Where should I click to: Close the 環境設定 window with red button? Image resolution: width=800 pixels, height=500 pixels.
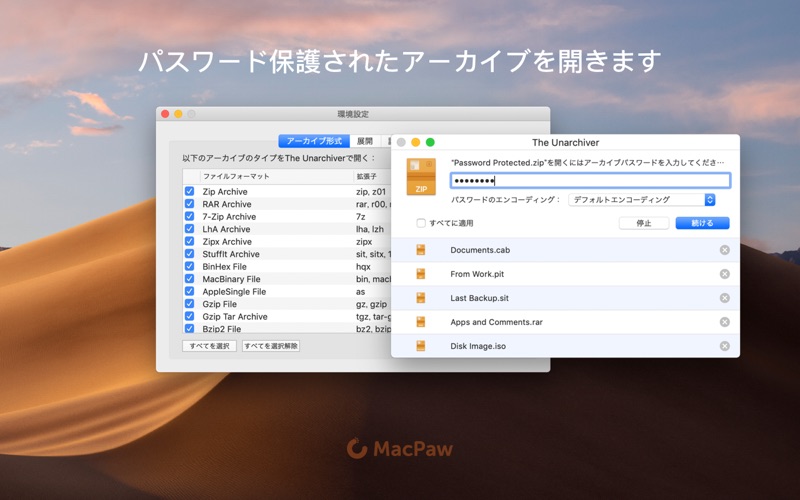tap(165, 114)
